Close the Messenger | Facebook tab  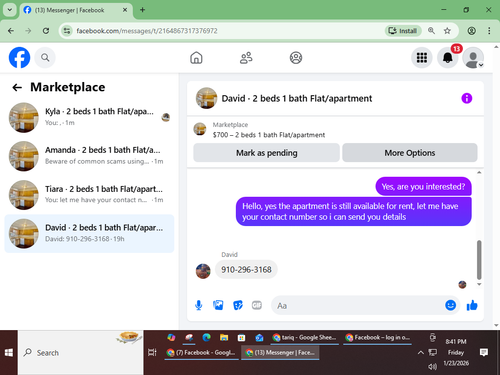coord(125,10)
